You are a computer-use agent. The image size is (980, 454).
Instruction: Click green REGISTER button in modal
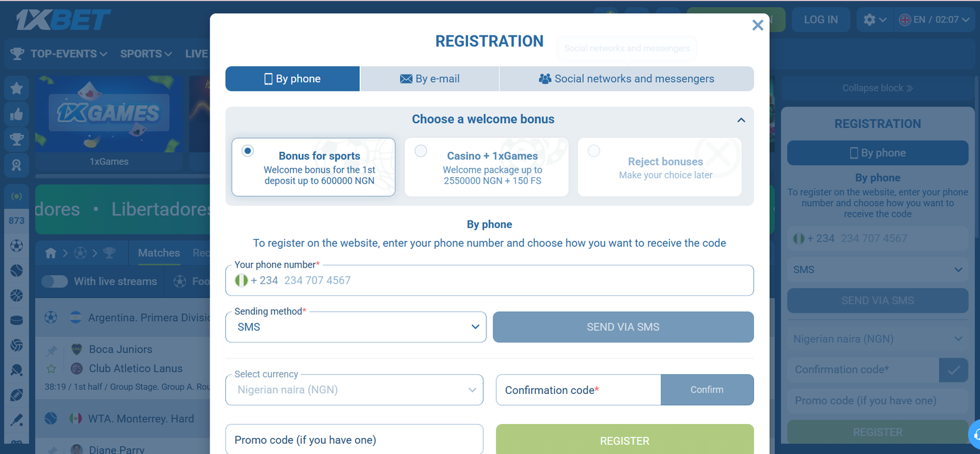(x=625, y=440)
